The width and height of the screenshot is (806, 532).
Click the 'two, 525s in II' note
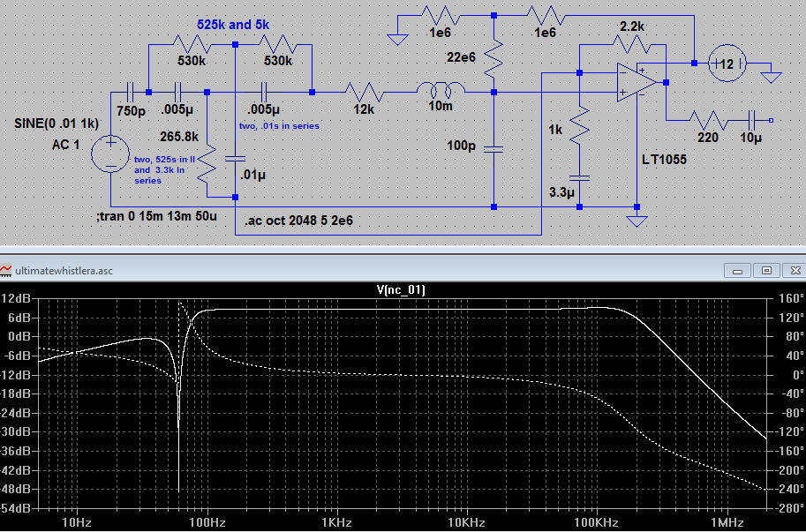coord(164,159)
